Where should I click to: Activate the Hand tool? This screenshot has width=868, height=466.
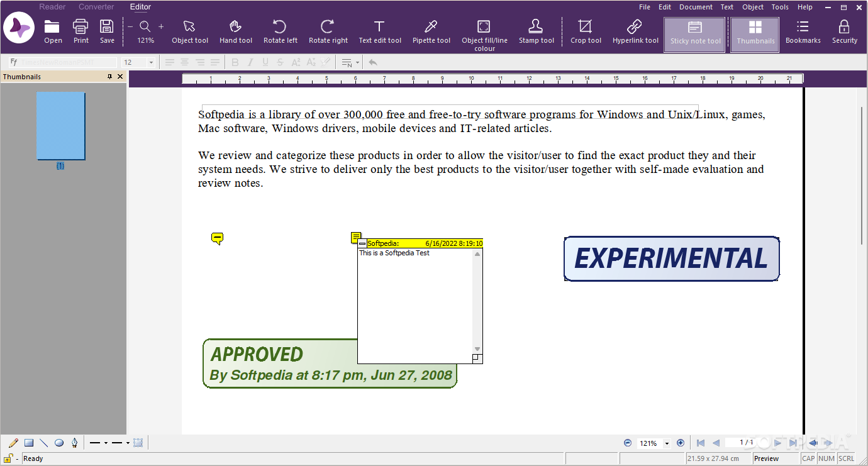point(236,31)
